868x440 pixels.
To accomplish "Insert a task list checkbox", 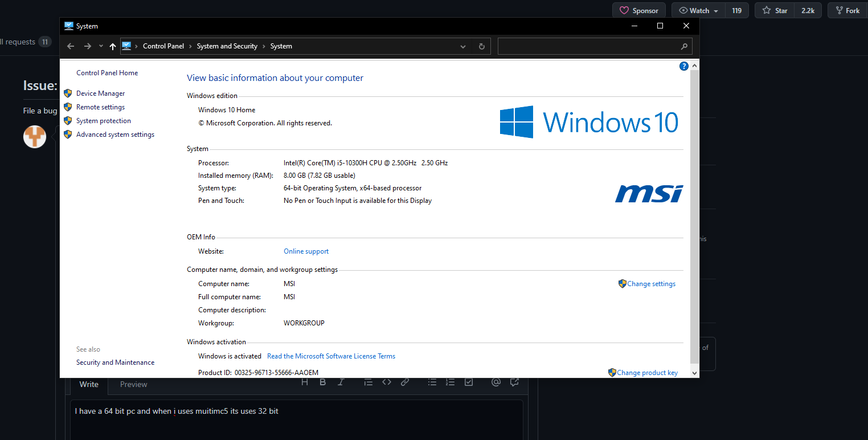I will pos(469,382).
